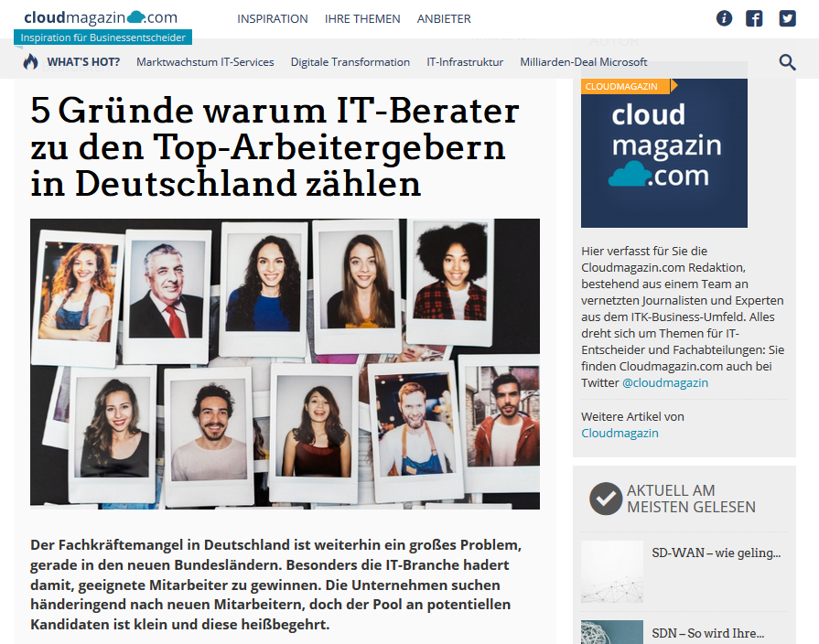Click the SD-WAN article thumbnail
The height and width of the screenshot is (644, 819).
611,572
